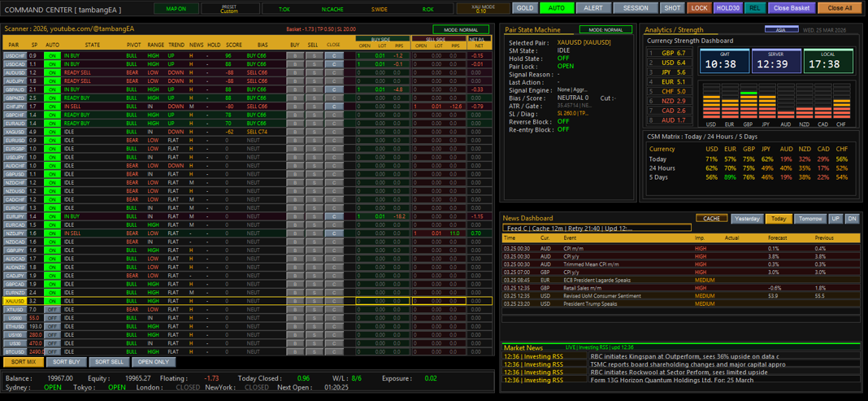
Task: Close NZDJPY position with C button
Action: tap(334, 233)
